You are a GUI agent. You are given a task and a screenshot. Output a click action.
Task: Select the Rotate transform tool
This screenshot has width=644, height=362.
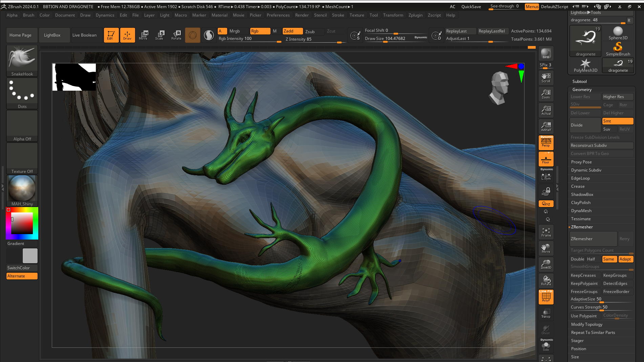(176, 35)
